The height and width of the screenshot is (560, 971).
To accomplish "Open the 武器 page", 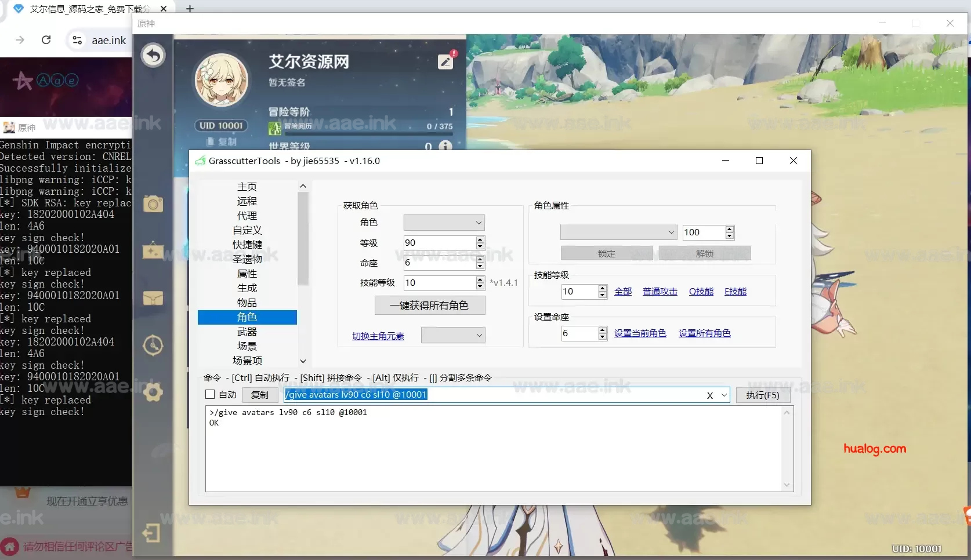I will click(x=247, y=332).
